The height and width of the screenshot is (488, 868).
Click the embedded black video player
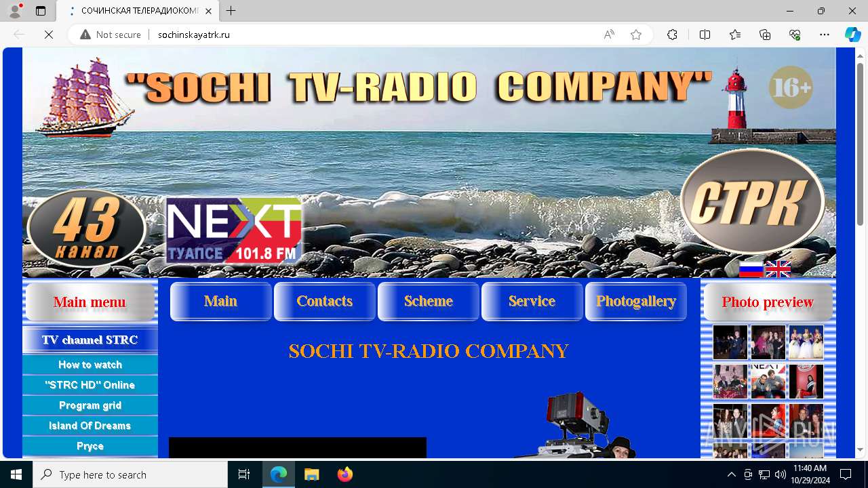coord(298,447)
